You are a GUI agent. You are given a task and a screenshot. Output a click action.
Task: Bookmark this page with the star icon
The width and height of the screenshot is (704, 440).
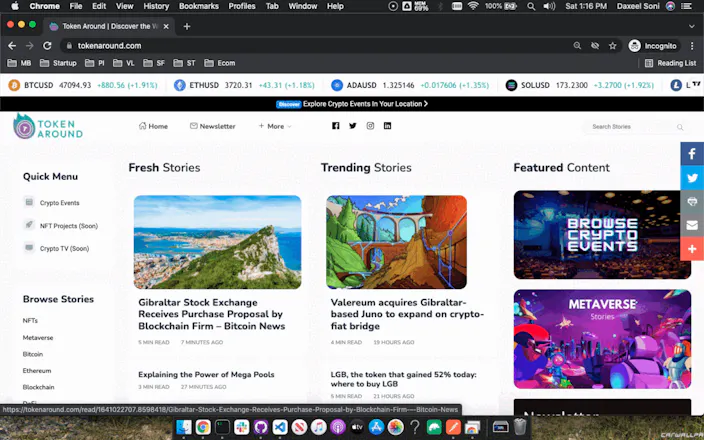[612, 46]
